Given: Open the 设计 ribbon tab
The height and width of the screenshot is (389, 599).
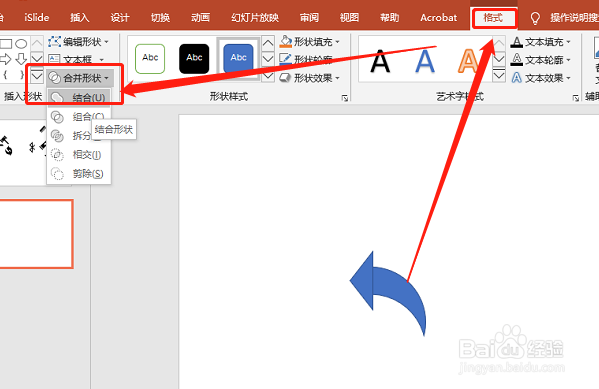Looking at the screenshot, I should tap(120, 18).
